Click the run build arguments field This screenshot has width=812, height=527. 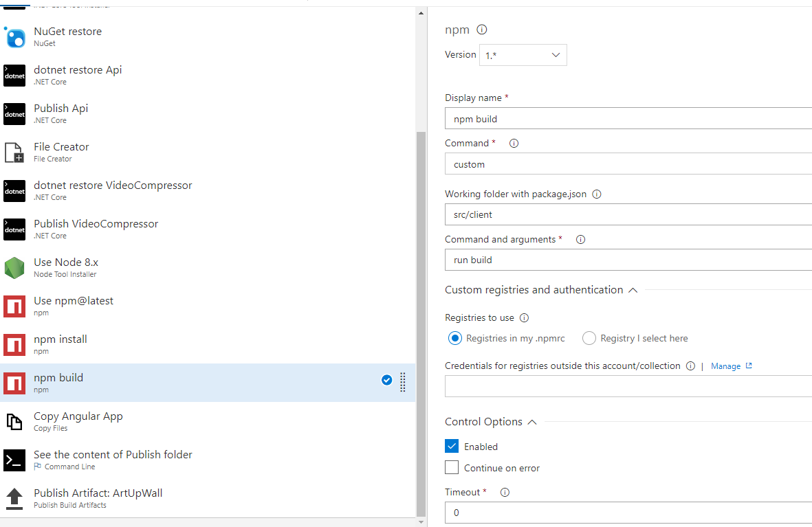[x=628, y=260]
